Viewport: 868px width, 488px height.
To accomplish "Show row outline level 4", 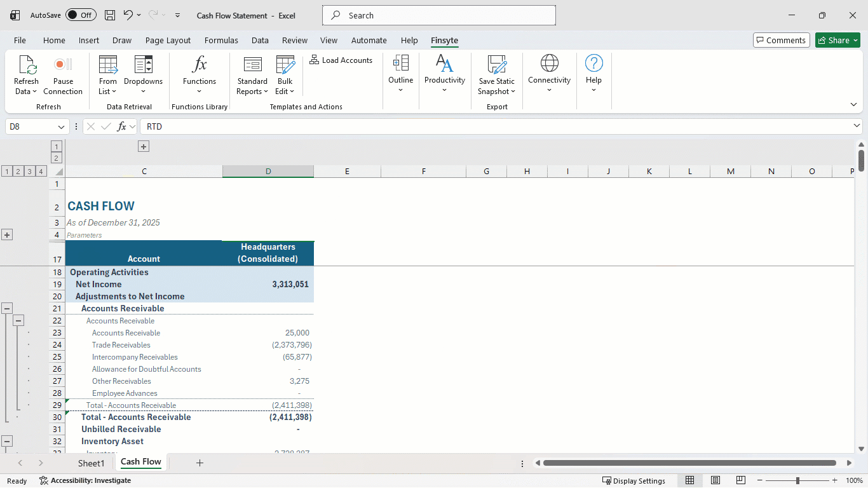I will 41,172.
